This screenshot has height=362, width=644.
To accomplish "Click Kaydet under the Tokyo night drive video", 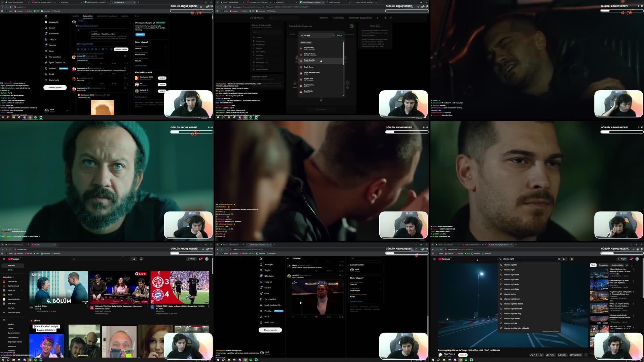I will click(x=562, y=355).
